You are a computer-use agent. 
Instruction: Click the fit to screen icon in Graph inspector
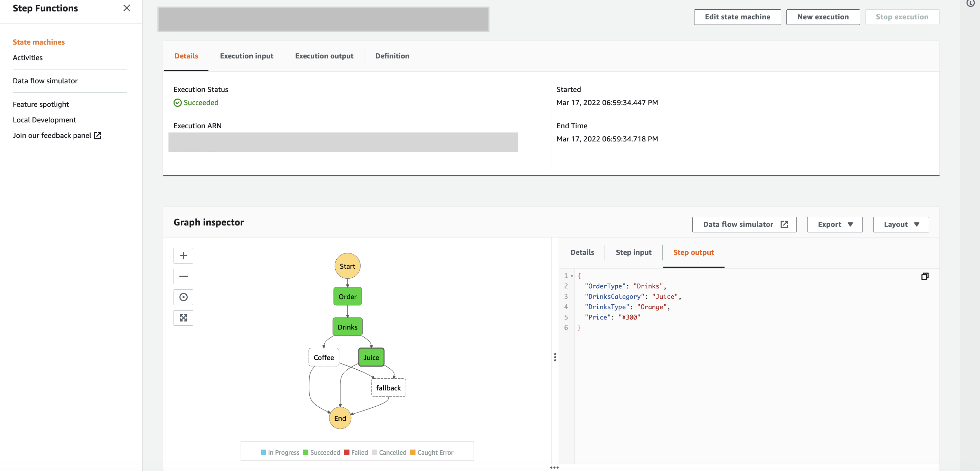click(x=183, y=318)
